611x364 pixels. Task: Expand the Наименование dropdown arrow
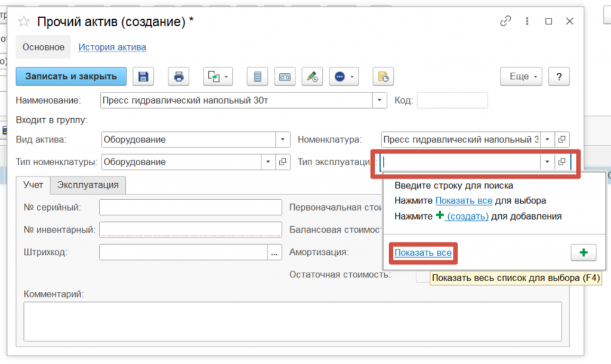[x=380, y=100]
